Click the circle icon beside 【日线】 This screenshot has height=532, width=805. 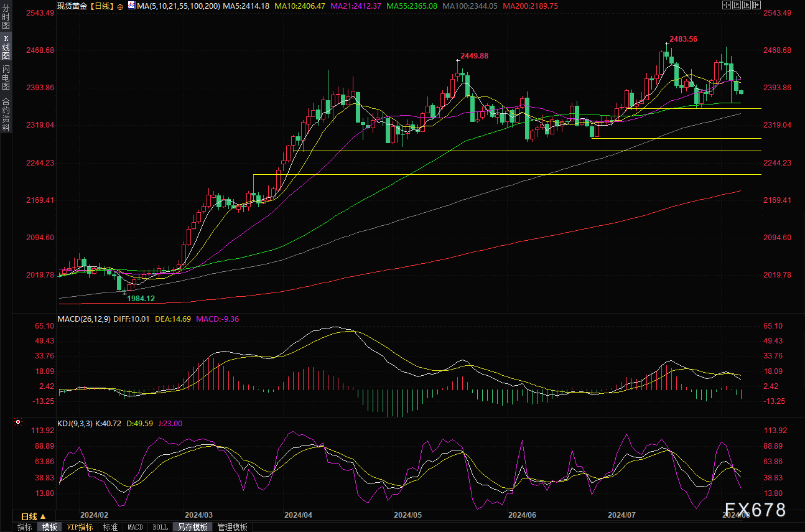[x=120, y=6]
